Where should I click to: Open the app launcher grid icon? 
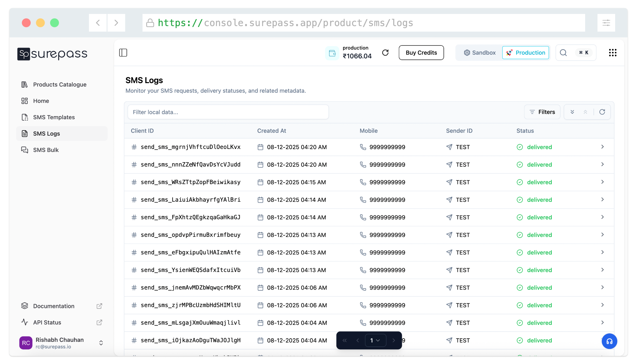point(612,52)
